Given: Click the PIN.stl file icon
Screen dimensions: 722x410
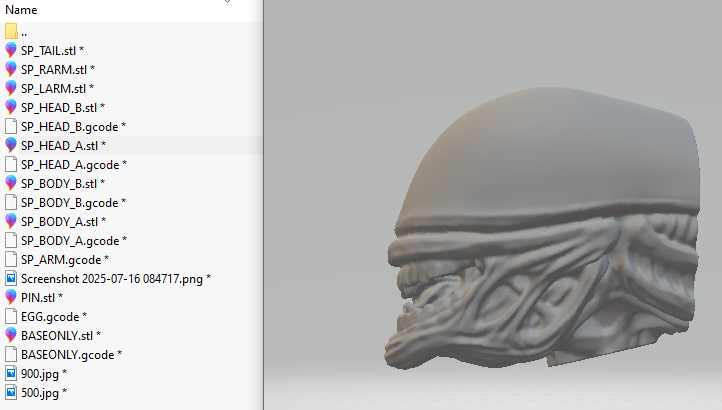Looking at the screenshot, I should pos(11,297).
